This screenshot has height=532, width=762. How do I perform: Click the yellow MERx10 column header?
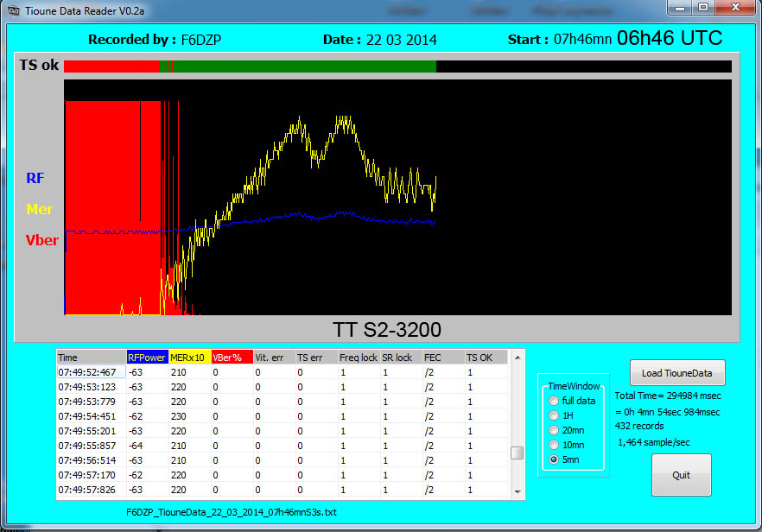[x=189, y=357]
